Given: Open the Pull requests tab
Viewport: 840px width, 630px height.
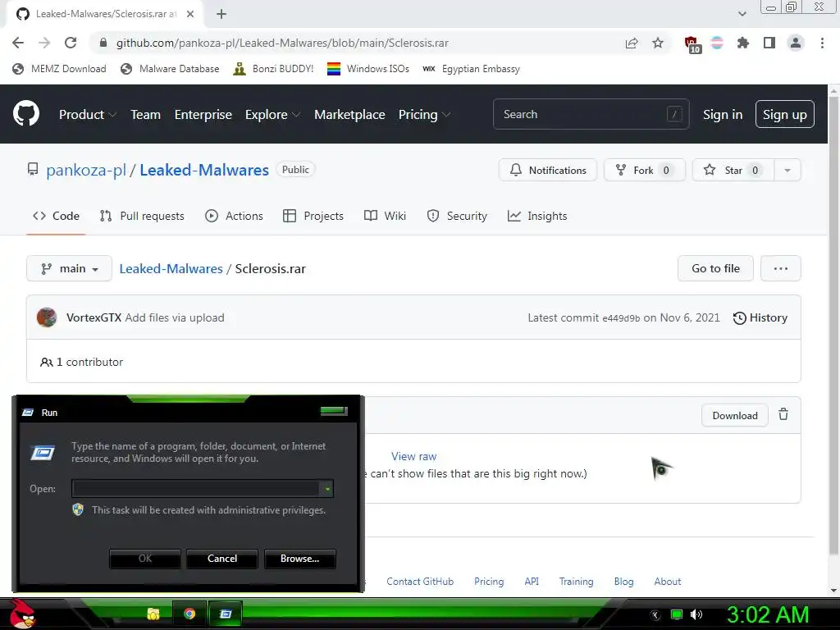Looking at the screenshot, I should pyautogui.click(x=142, y=216).
